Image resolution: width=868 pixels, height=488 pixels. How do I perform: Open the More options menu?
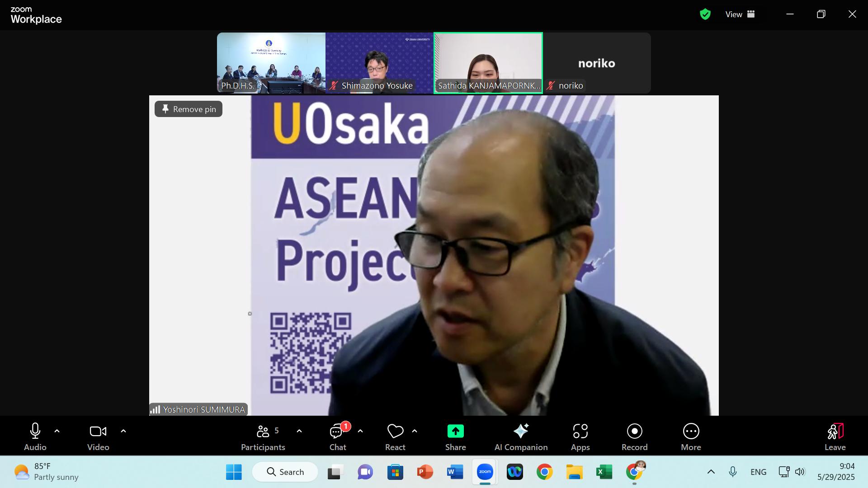(691, 436)
